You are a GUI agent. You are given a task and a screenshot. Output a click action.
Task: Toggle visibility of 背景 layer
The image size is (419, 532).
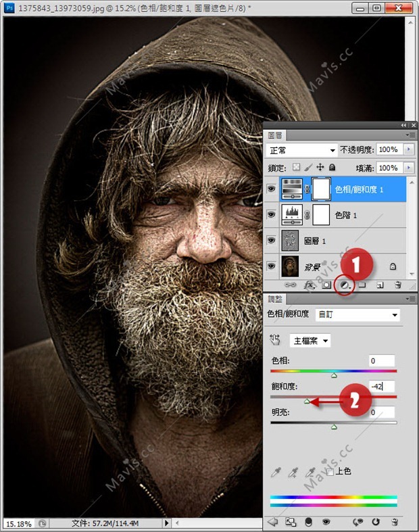point(271,266)
